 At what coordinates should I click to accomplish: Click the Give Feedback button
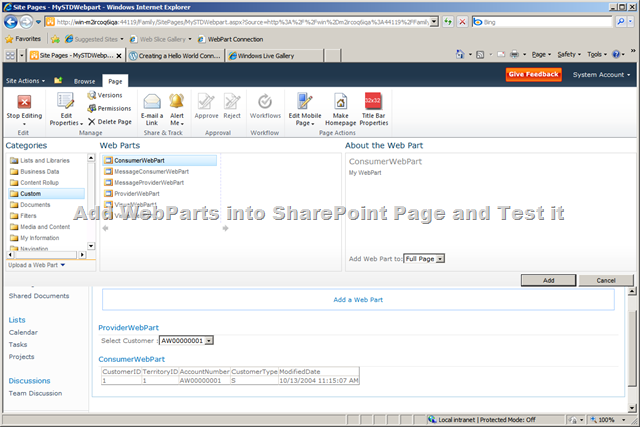pos(533,74)
